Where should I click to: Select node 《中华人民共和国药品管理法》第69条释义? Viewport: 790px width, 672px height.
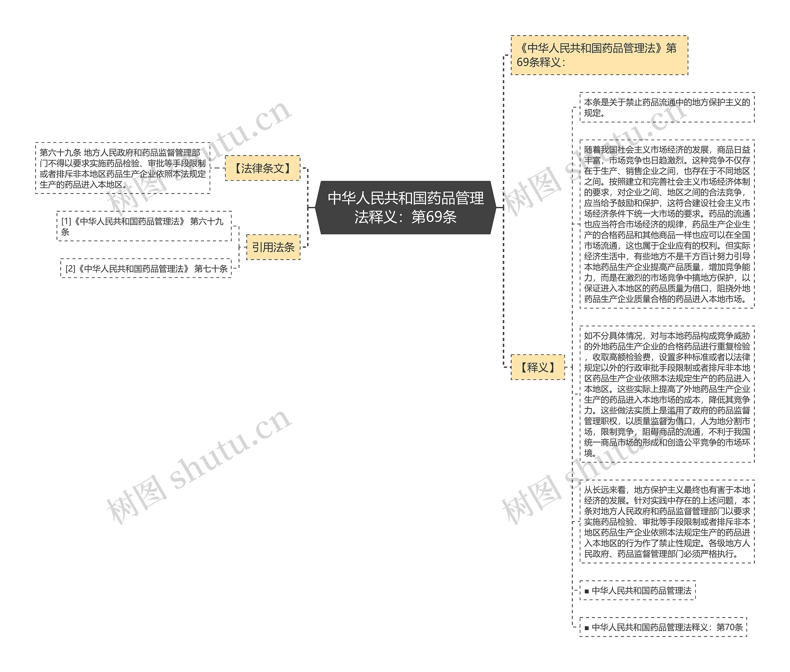tap(599, 55)
